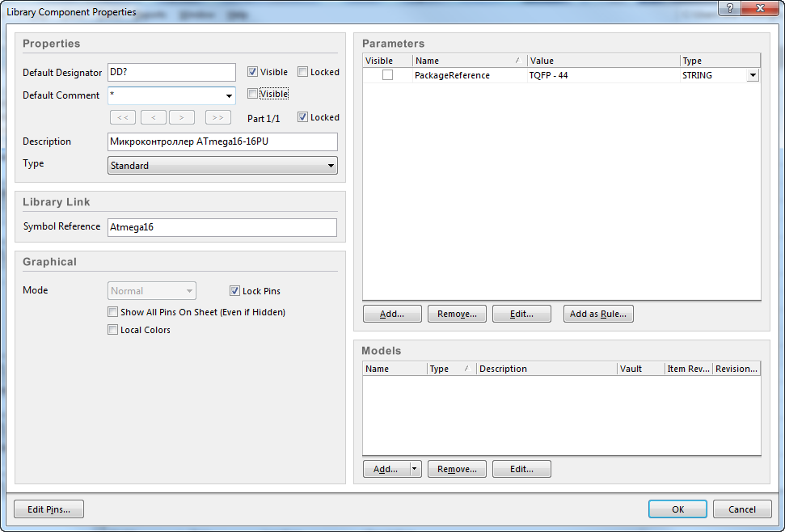The height and width of the screenshot is (532, 785).
Task: Sort models by Type column header
Action: (x=452, y=369)
